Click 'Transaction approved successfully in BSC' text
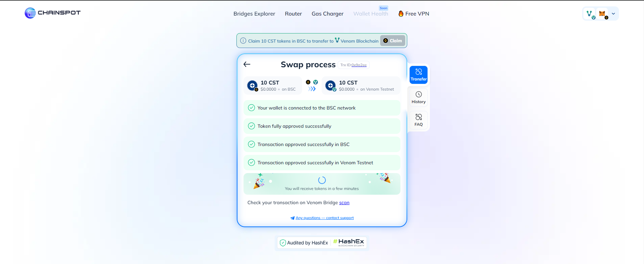This screenshot has width=644, height=264. pos(303,145)
